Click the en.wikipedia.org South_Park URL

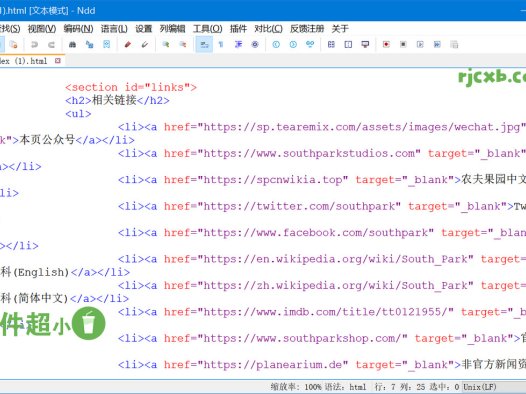click(x=335, y=259)
